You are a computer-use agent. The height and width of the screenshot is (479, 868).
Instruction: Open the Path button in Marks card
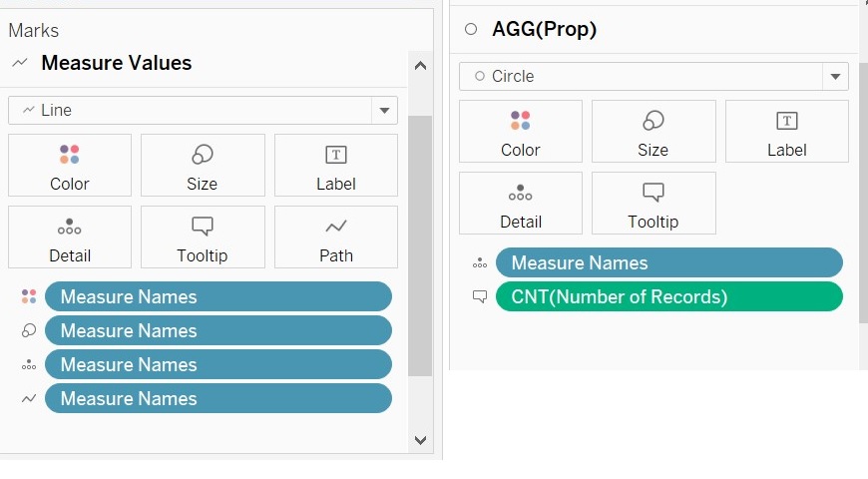coord(335,238)
